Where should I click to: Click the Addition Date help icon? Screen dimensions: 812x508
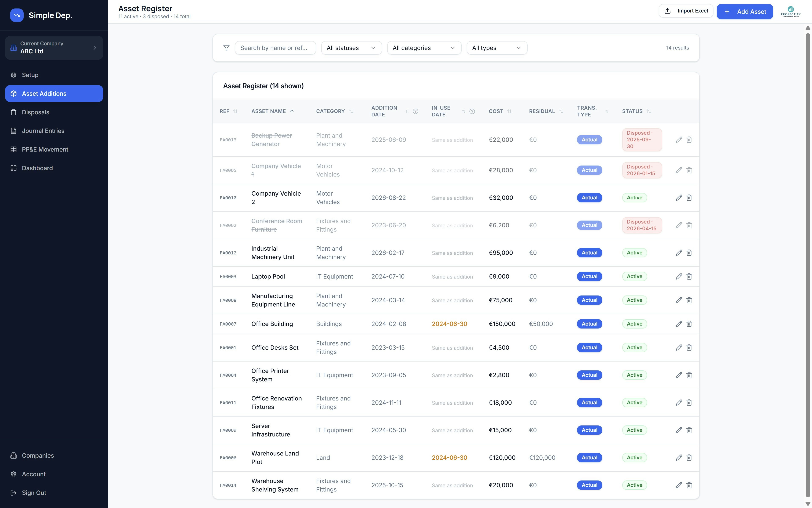(415, 111)
